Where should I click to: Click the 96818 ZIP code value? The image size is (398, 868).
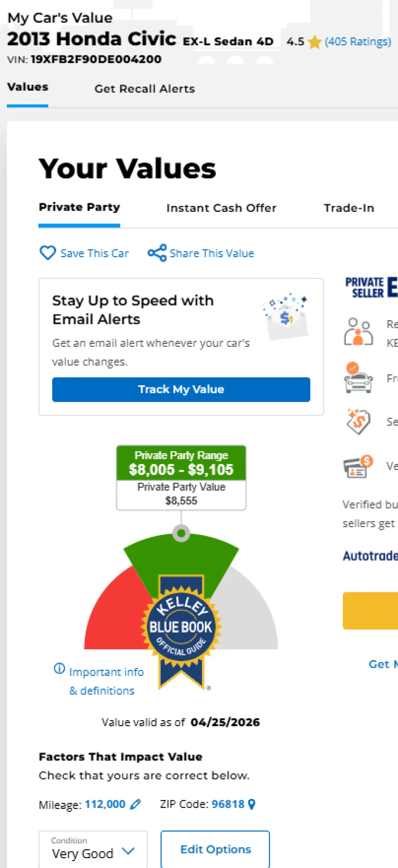coord(228,804)
